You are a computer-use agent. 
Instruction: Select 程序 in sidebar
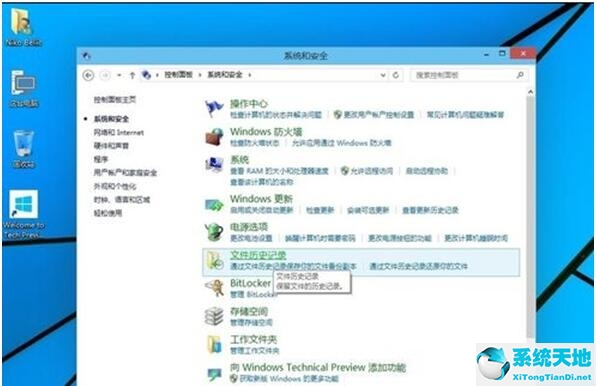click(x=101, y=159)
